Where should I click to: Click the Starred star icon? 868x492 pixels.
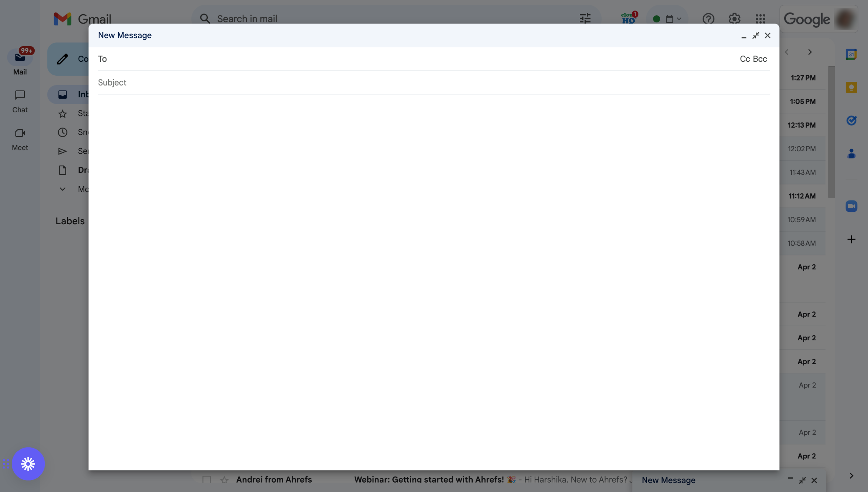click(x=62, y=114)
